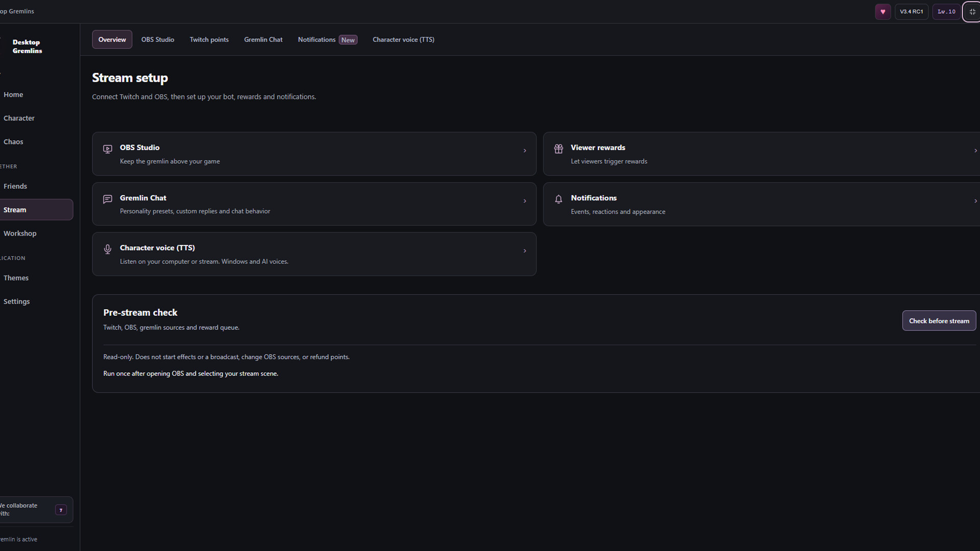Screen dimensions: 980x551
Task: Click the Viewer rewards gift icon
Action: 558,148
